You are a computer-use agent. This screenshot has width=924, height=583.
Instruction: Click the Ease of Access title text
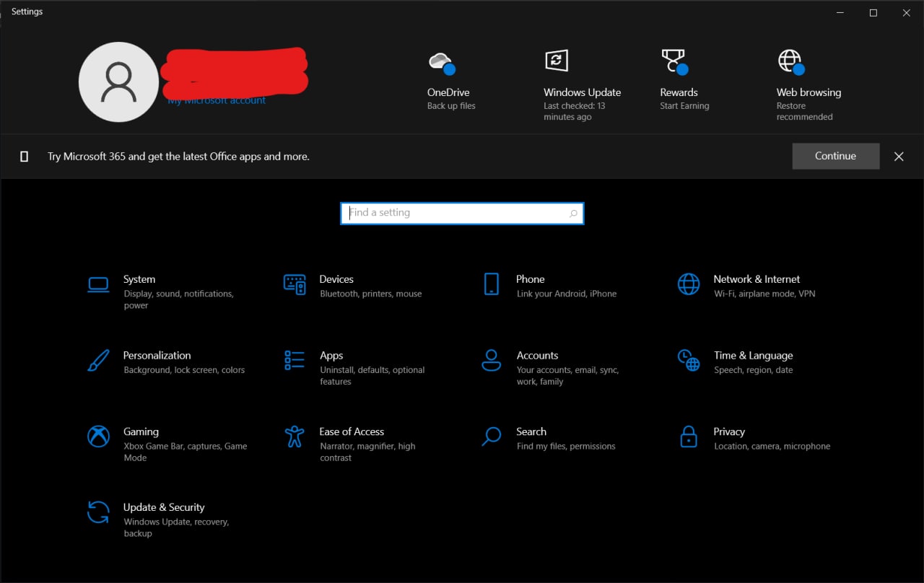[x=352, y=431]
